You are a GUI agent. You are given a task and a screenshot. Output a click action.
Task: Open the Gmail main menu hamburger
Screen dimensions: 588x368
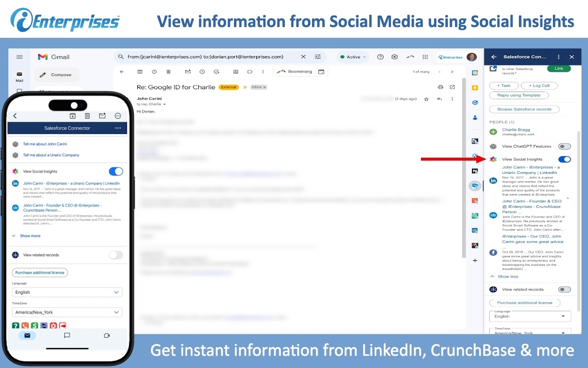(x=19, y=57)
